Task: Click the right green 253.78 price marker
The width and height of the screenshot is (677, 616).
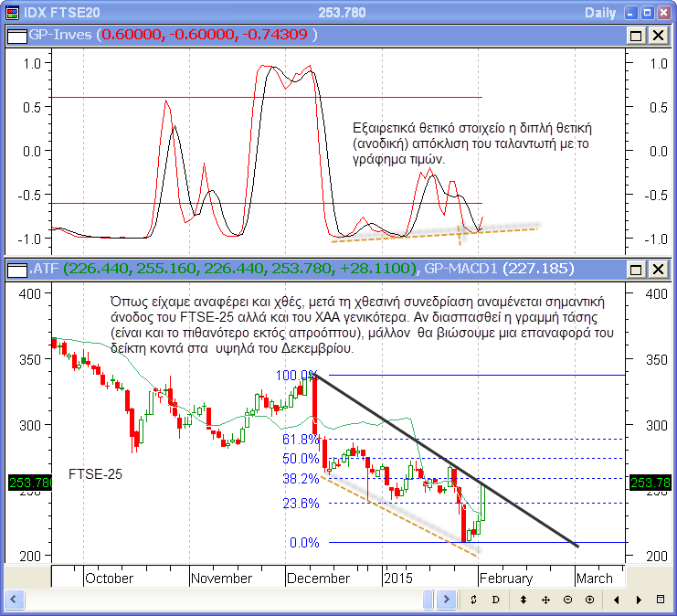Action: pos(651,482)
